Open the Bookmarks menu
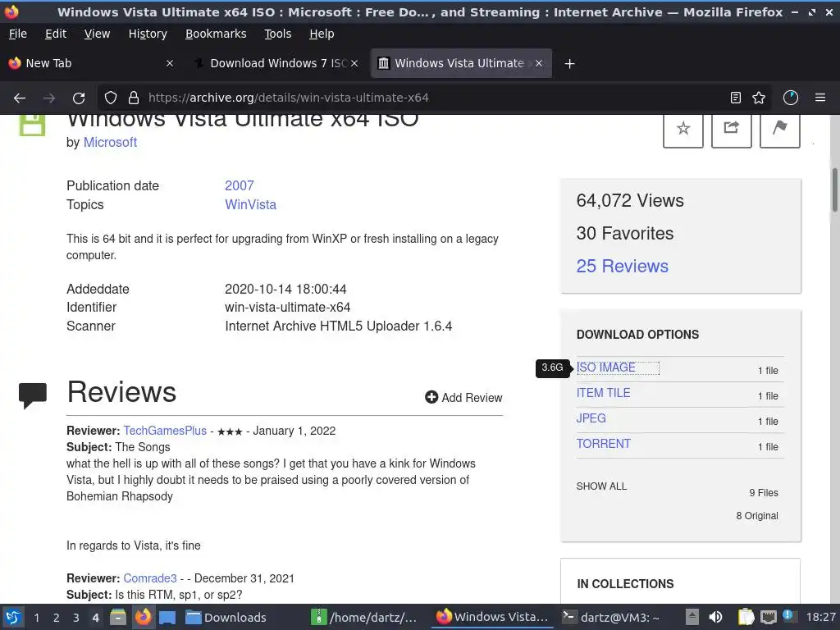Screen dimensions: 840x630 tap(216, 34)
